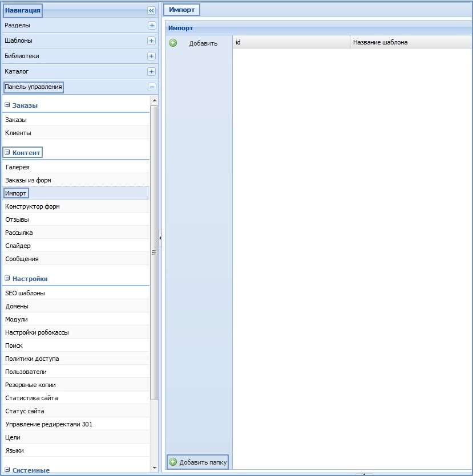Expand the Библиотеки section plus icon
473x476 pixels.
coord(151,56)
